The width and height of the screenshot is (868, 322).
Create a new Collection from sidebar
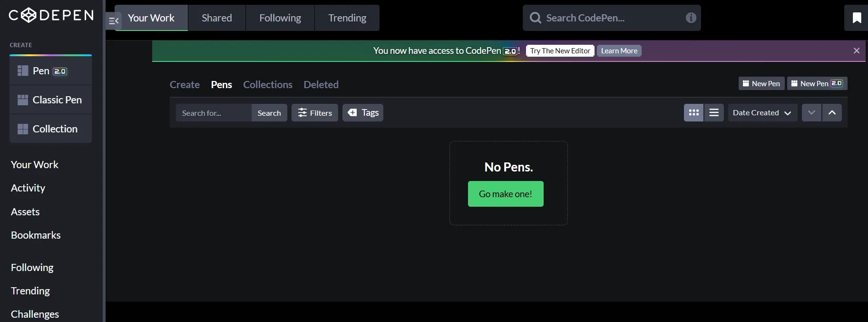click(x=50, y=129)
